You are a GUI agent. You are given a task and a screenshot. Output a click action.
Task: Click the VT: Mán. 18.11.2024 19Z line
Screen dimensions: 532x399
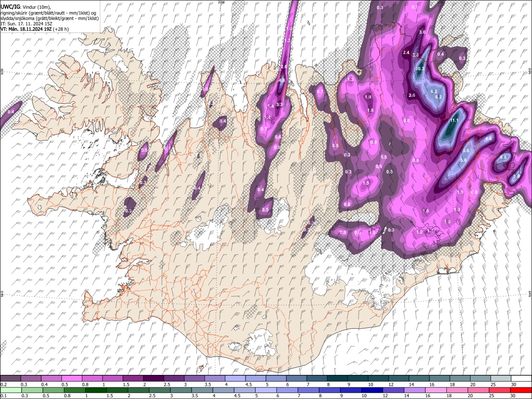(34, 29)
